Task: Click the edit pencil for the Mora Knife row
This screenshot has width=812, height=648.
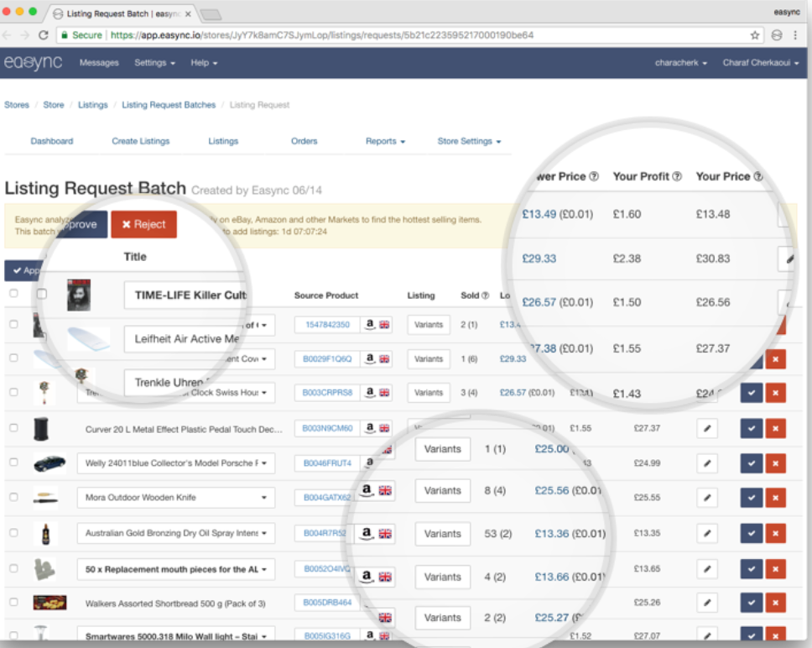Action: click(x=707, y=498)
